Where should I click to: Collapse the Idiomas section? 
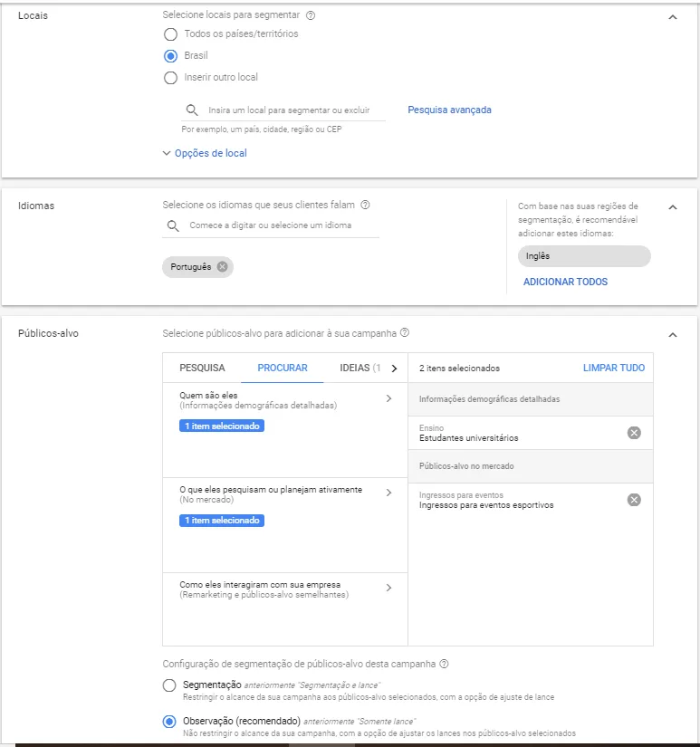(x=672, y=207)
